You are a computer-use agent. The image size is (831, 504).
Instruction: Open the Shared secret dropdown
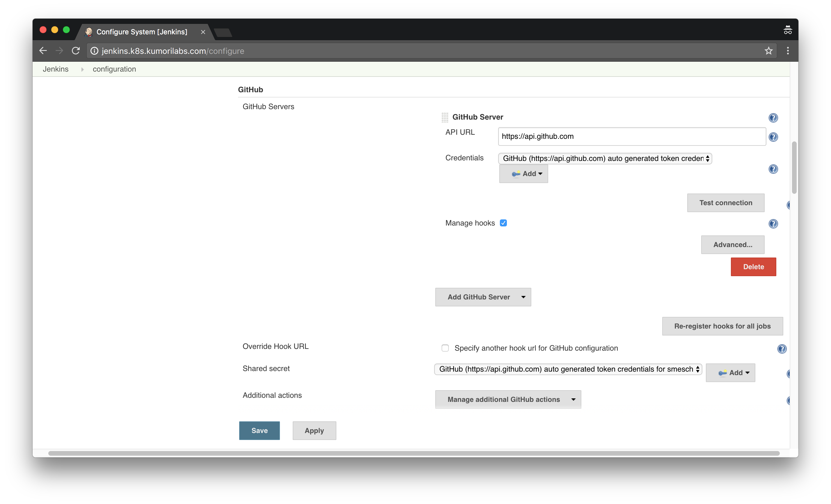pyautogui.click(x=568, y=369)
